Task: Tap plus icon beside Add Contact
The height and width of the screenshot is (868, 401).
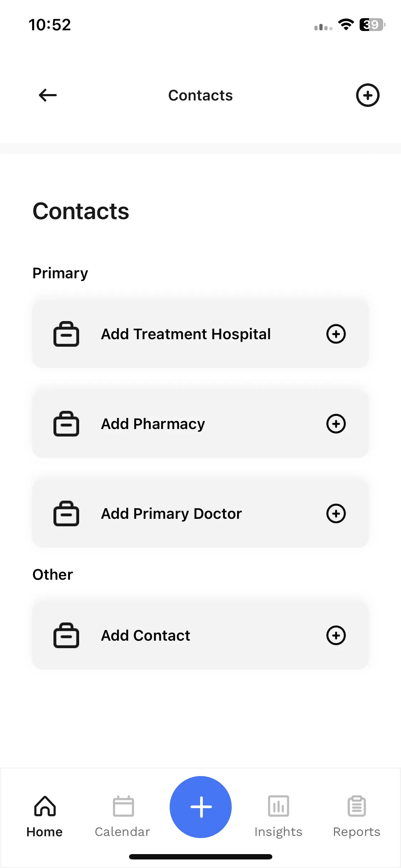Action: pos(336,635)
